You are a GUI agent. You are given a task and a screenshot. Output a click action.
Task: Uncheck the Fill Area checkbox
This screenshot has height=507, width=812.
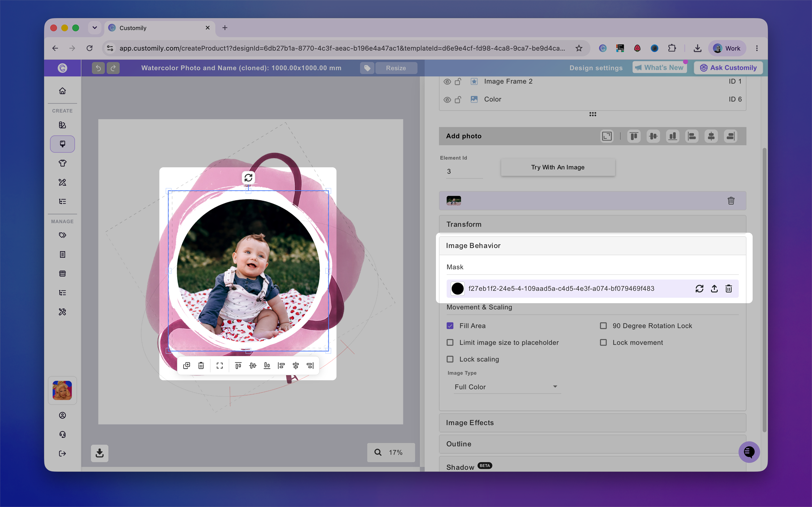(x=450, y=325)
